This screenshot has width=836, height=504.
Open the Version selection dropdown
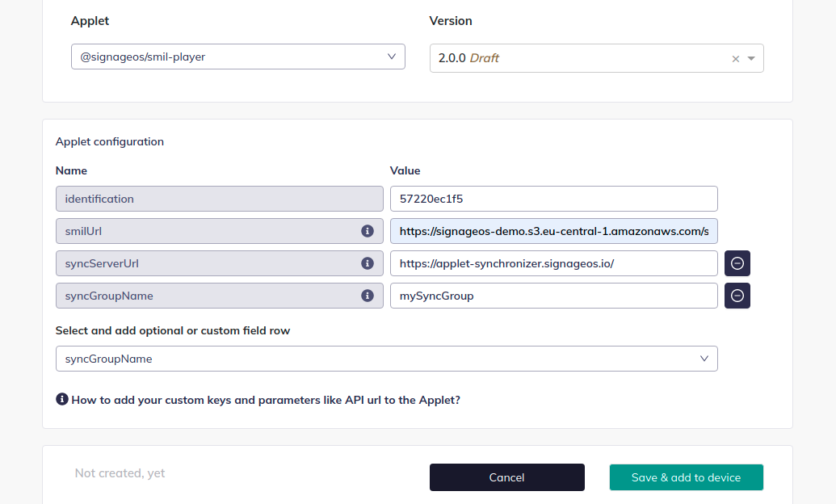(x=596, y=57)
